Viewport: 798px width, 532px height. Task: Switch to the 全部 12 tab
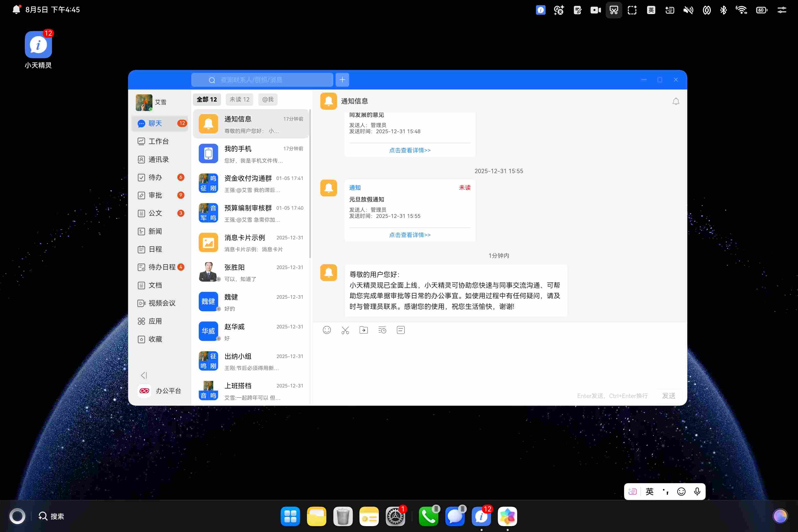[207, 99]
